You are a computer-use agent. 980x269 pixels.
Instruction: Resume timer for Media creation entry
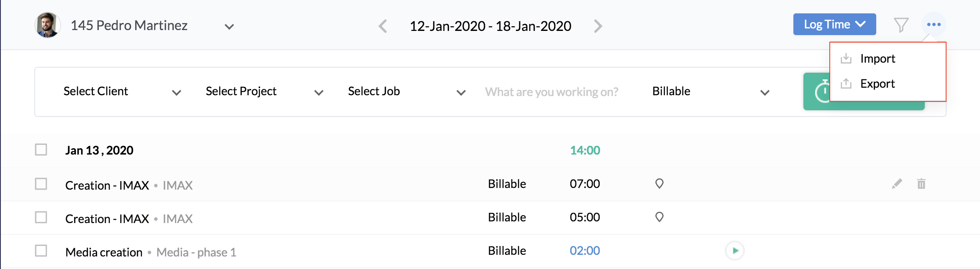[x=735, y=251]
